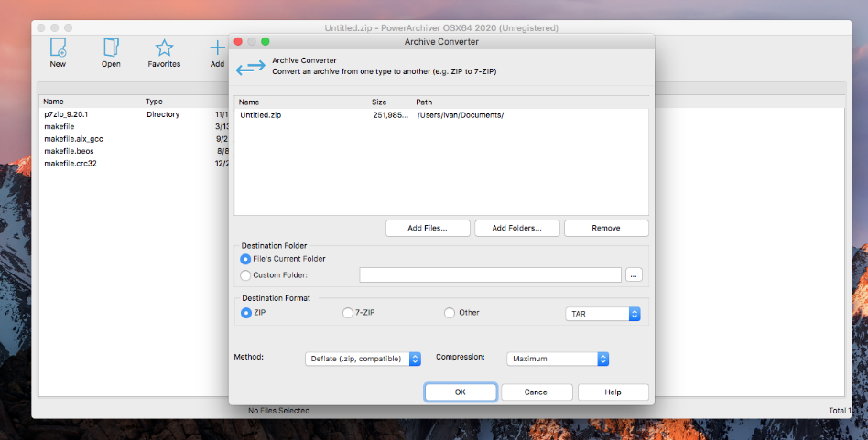Select File's Current Folder radio button

click(245, 259)
